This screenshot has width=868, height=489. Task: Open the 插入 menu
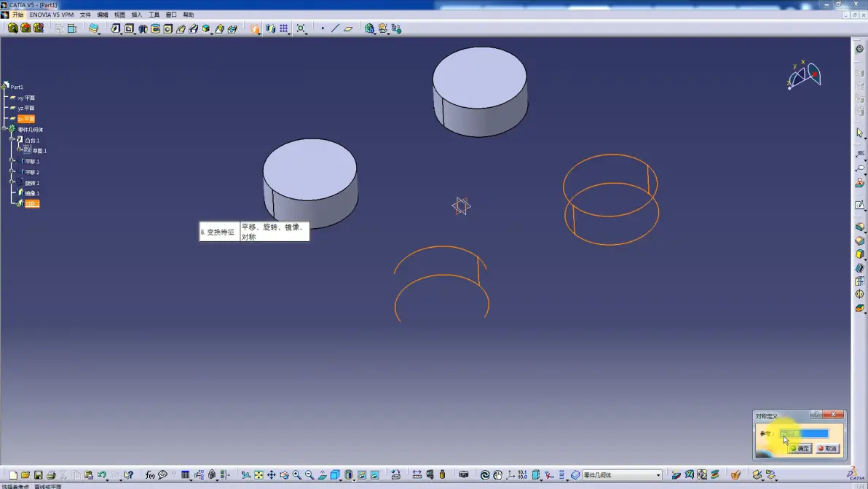(x=137, y=15)
